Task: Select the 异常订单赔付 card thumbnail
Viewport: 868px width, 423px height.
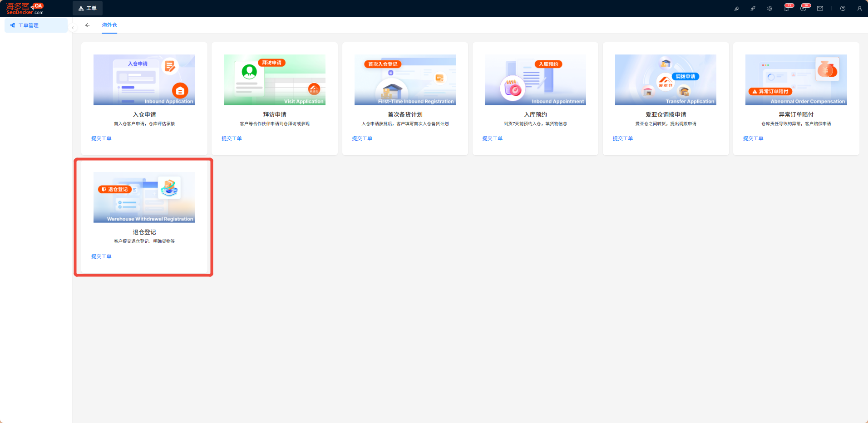Action: pos(796,80)
